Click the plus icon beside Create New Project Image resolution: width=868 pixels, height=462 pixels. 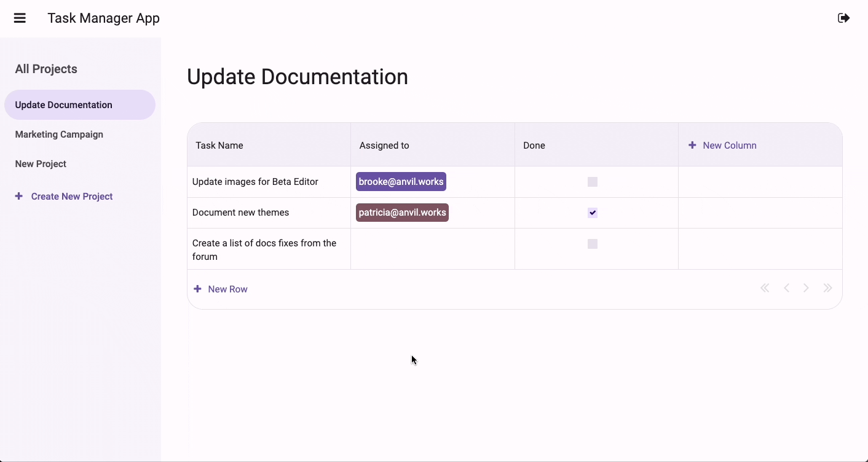pos(18,196)
